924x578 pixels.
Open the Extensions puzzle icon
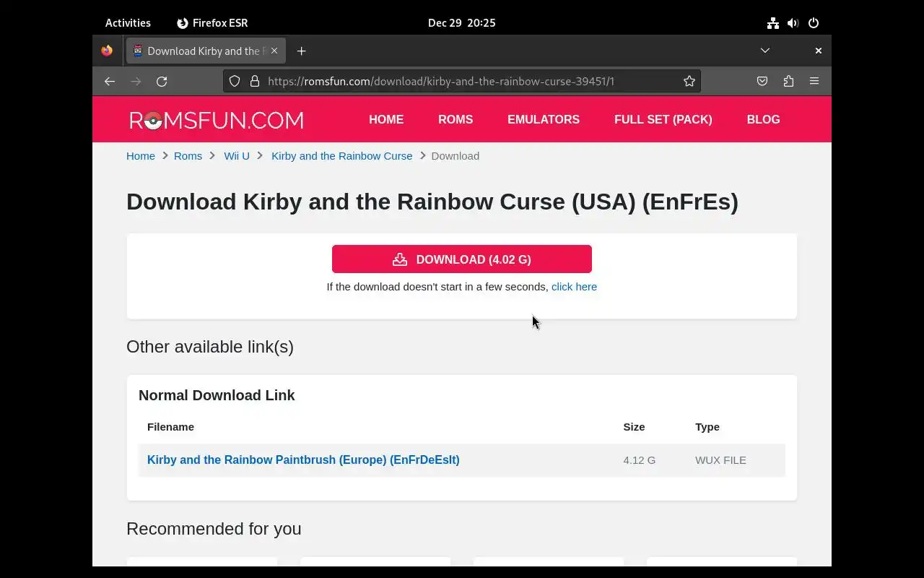(788, 81)
